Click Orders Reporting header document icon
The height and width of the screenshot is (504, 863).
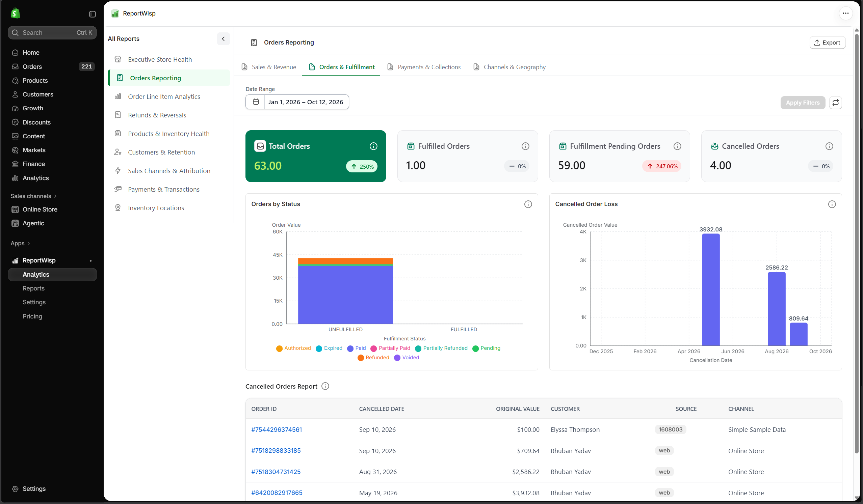coord(254,43)
